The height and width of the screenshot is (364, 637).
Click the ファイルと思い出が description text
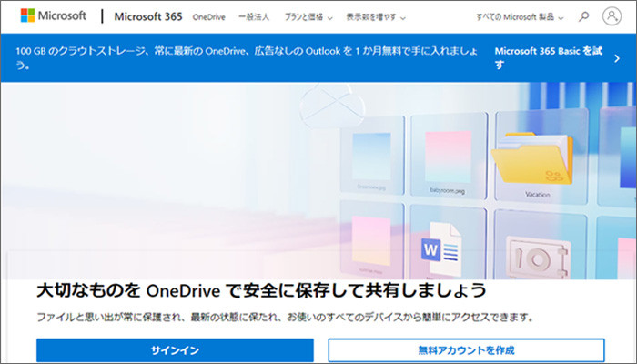(x=285, y=317)
